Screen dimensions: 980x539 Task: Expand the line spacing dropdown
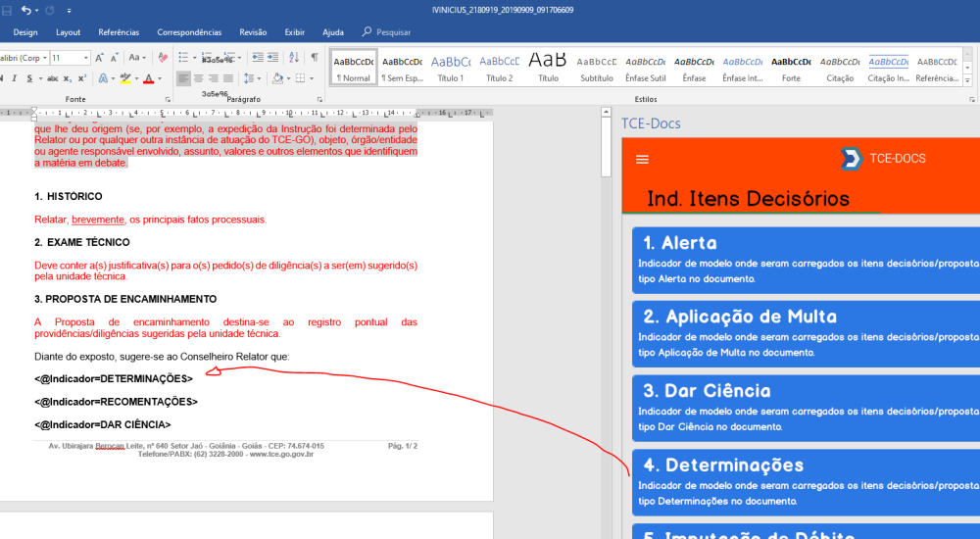tap(254, 78)
